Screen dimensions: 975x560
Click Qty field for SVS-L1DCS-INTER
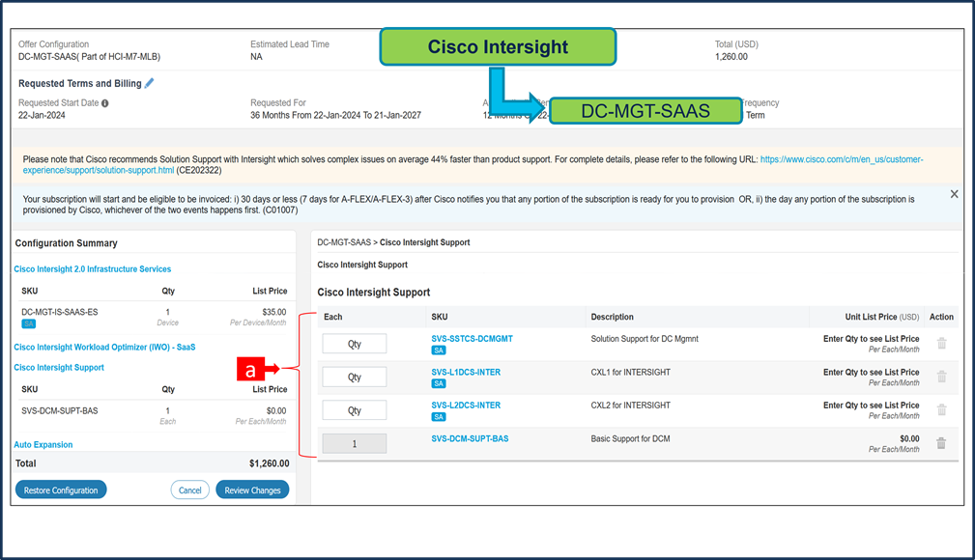pyautogui.click(x=355, y=377)
